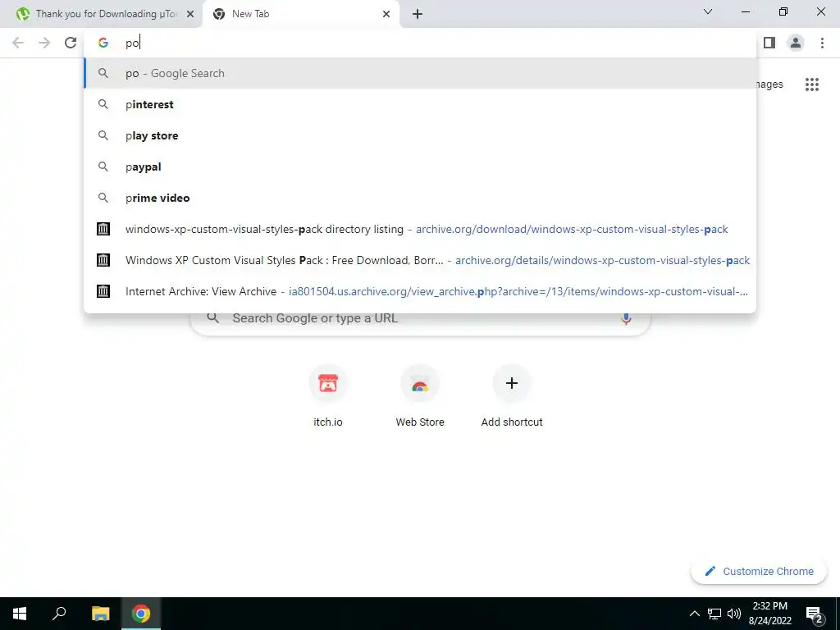Open the visual-styles-pack directory listing suggestion
This screenshot has height=630, width=840.
point(421,229)
